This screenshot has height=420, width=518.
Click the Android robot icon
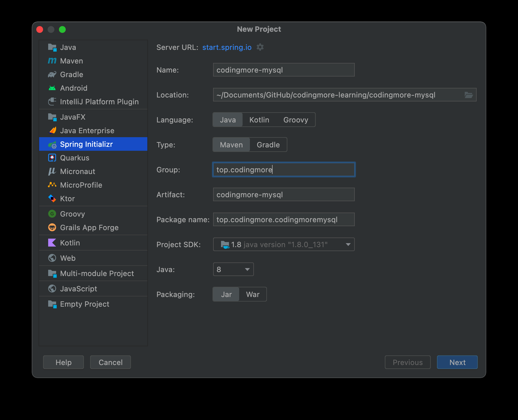52,88
